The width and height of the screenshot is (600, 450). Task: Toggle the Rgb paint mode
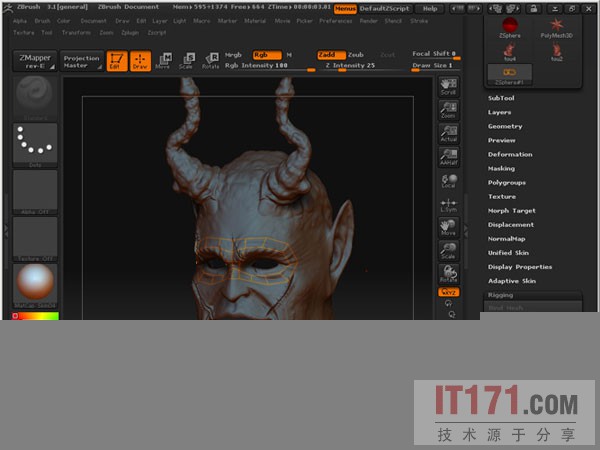[264, 55]
